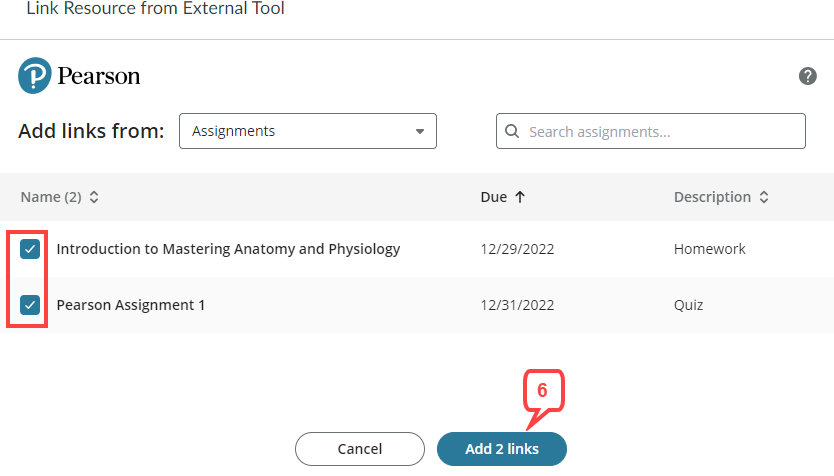Screen dimensions: 834x476
Task: Click the Homework description cell
Action: 710,249
